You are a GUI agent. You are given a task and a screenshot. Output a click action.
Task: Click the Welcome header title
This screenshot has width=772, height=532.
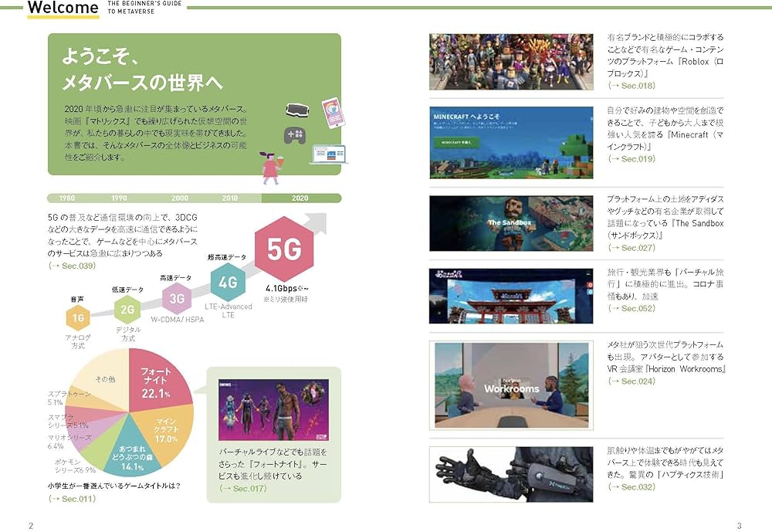63,8
